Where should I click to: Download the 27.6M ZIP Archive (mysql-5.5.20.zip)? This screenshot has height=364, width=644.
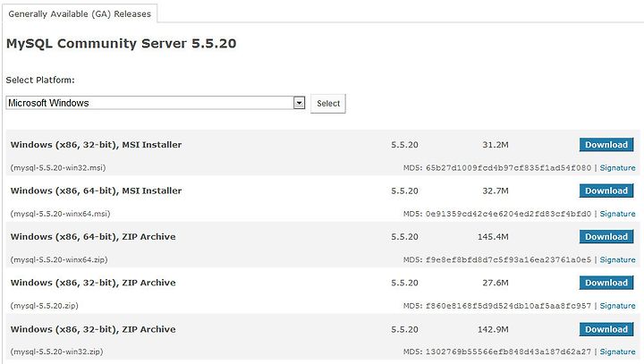[x=606, y=283]
